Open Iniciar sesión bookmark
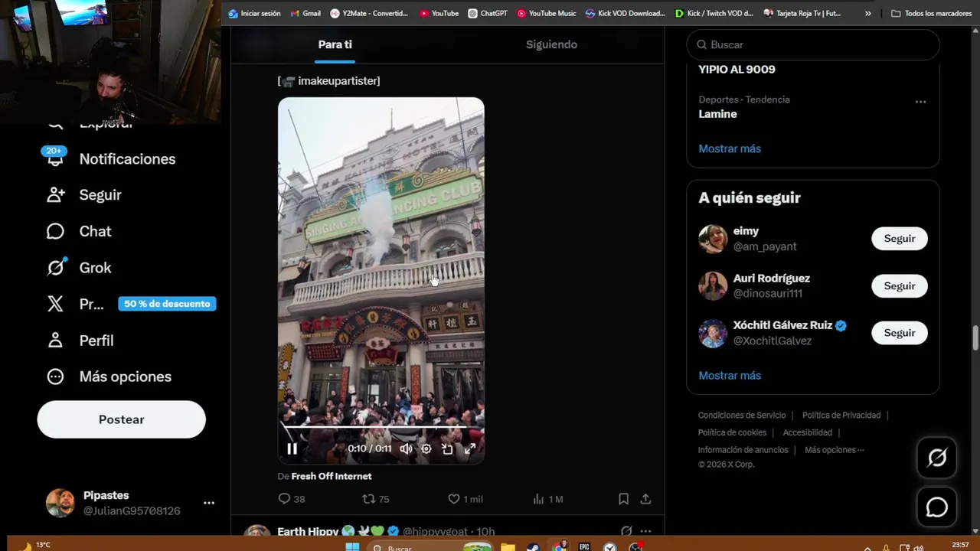980x551 pixels. [254, 13]
